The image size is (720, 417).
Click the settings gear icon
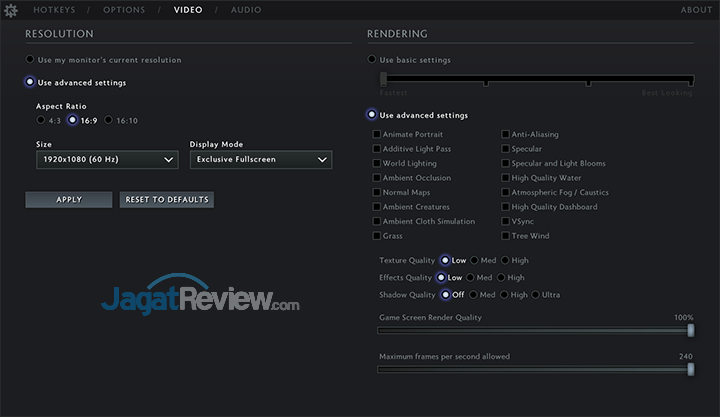[x=10, y=10]
